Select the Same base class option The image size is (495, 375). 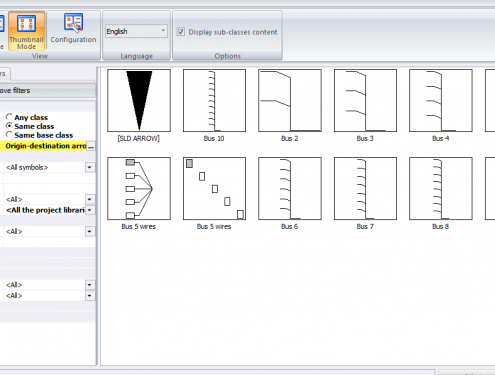pyautogui.click(x=9, y=135)
